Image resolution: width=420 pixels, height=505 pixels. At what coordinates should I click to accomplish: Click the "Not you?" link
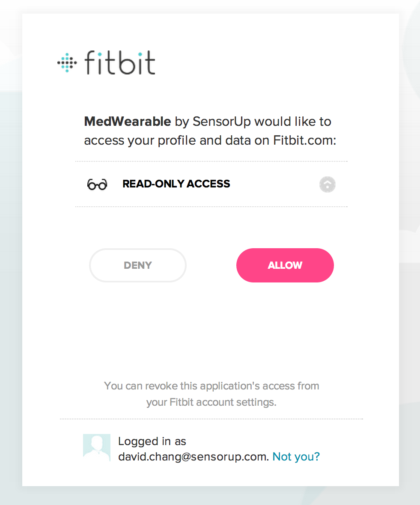point(296,456)
